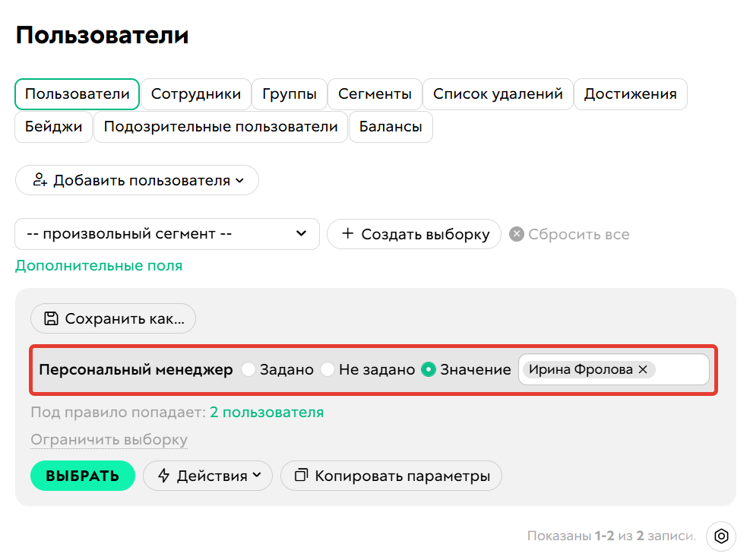The image size is (750, 560).
Task: Remove Ирина Фролова by clicking its × icon
Action: click(644, 369)
